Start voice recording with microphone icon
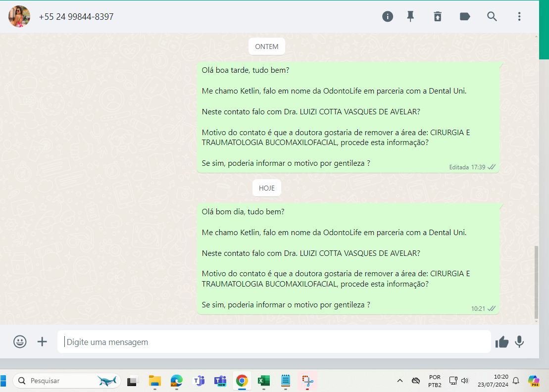Image resolution: width=549 pixels, height=392 pixels. pyautogui.click(x=520, y=342)
